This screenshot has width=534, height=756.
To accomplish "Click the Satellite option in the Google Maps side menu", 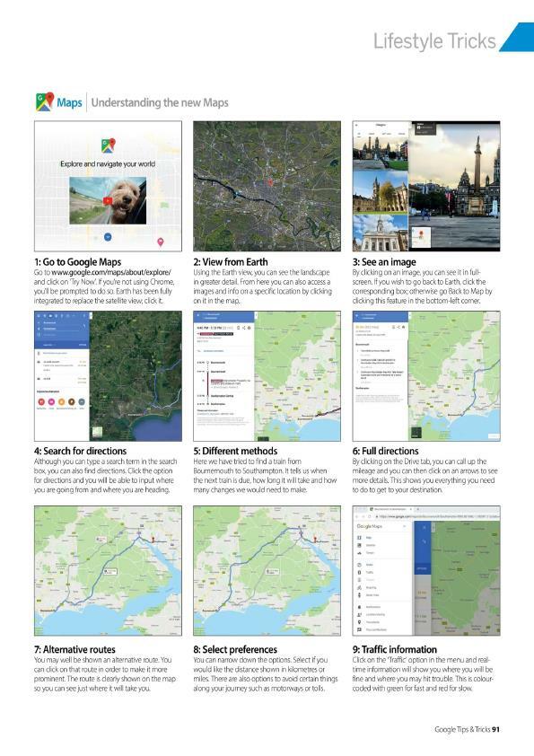I will tap(370, 545).
